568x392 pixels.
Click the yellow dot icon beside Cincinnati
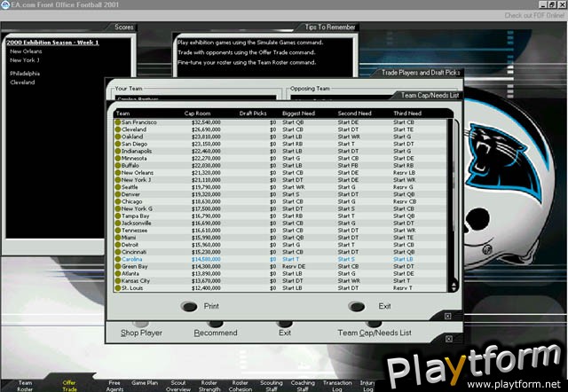[x=117, y=252]
